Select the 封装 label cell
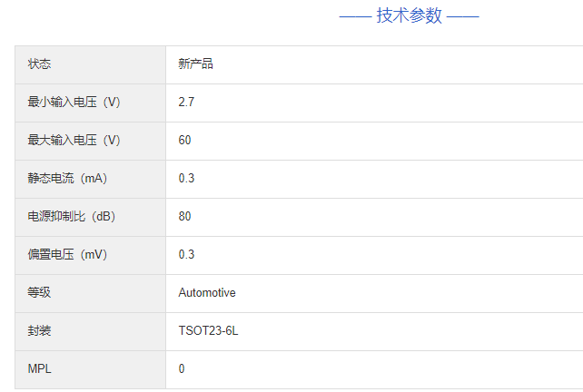 [40, 331]
